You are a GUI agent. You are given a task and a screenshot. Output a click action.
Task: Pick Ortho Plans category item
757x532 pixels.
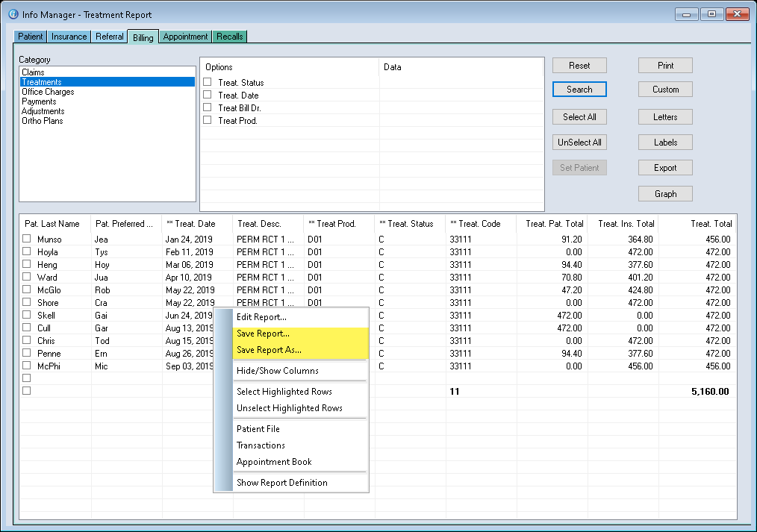(x=43, y=121)
